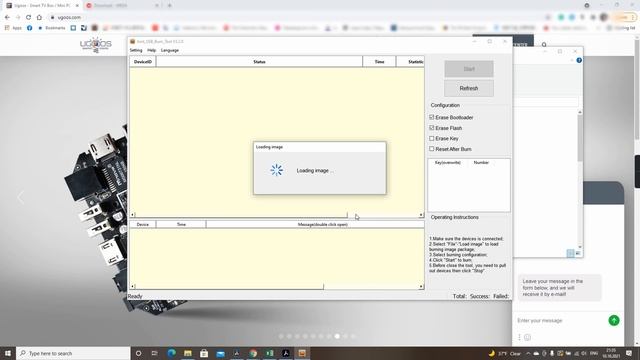Screen dimensions: 640x360
Task: Enable the Reset After Burn checkbox
Action: pos(431,149)
